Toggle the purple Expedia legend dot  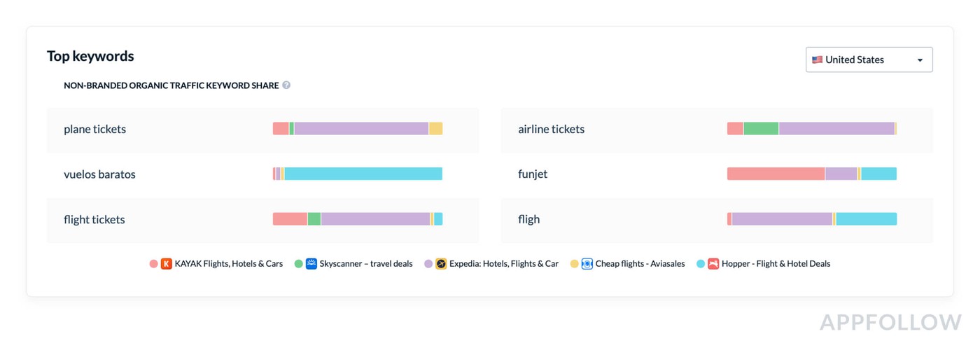[428, 264]
